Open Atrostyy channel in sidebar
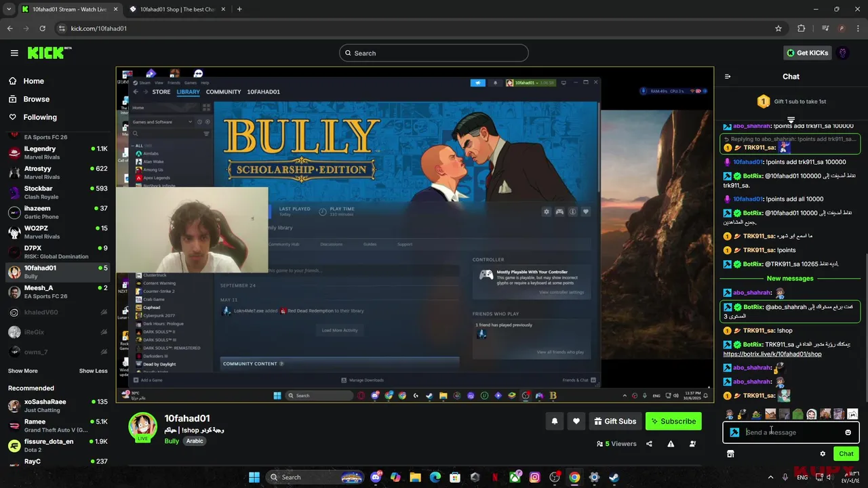Viewport: 868px width, 488px height. point(58,172)
